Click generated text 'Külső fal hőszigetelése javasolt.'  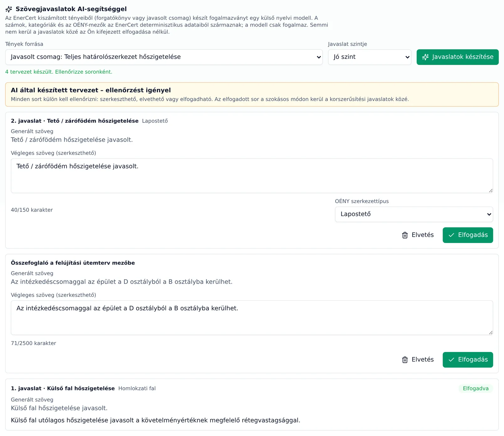pyautogui.click(x=59, y=408)
